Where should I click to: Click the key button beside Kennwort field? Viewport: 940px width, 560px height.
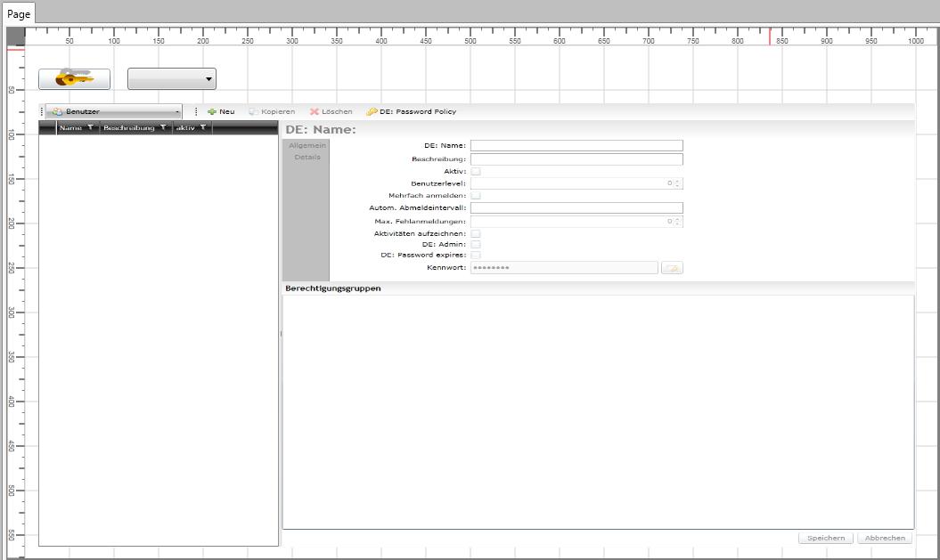coord(672,268)
